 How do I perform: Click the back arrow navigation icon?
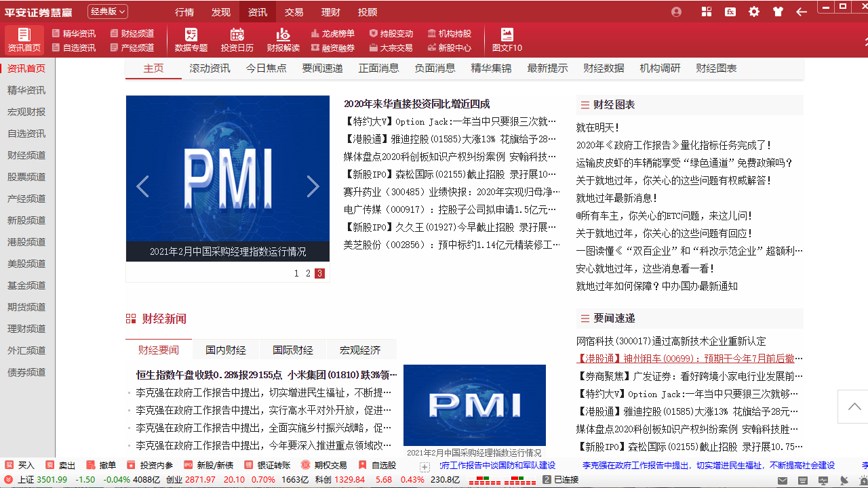(802, 12)
